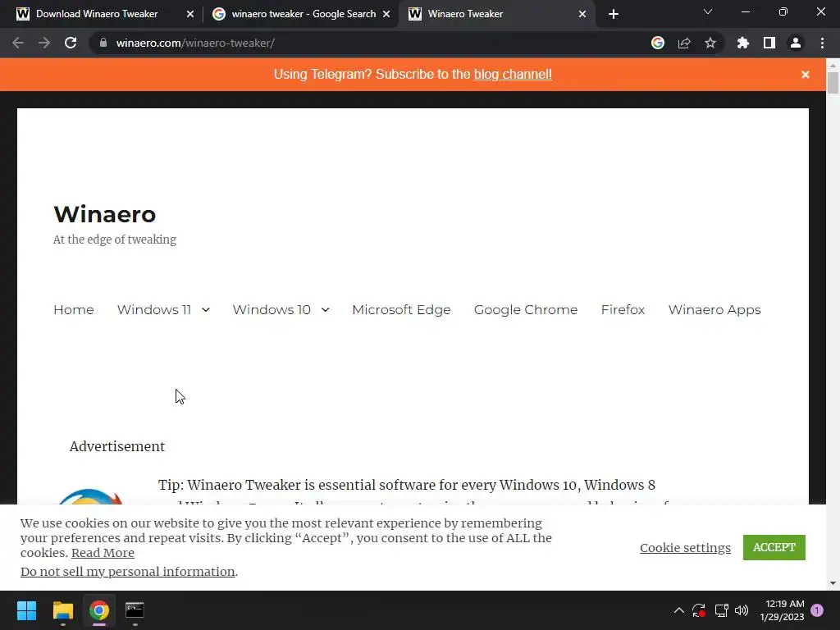This screenshot has height=630, width=840.
Task: Open Cookie settings link
Action: click(685, 547)
